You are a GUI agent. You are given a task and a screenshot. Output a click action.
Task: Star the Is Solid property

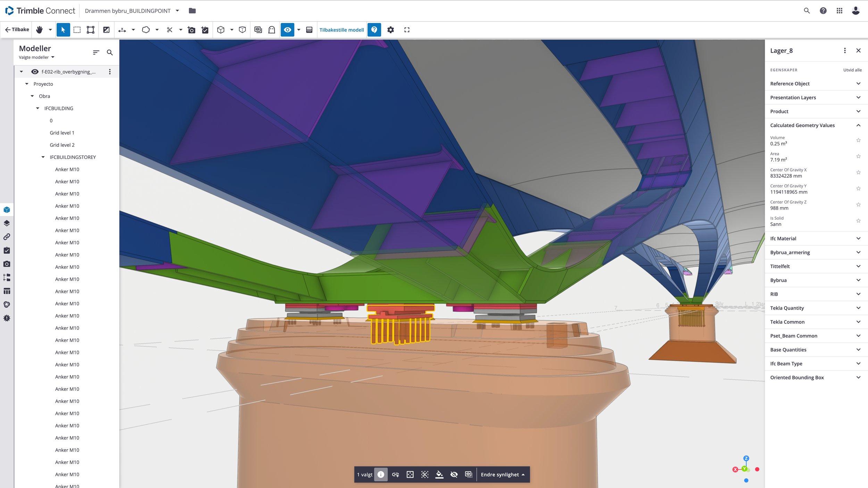858,221
